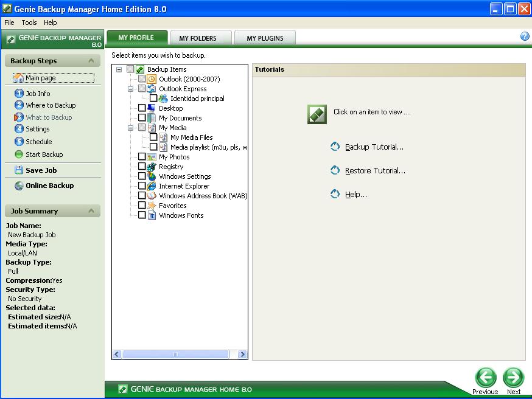This screenshot has height=399, width=532.
Task: Check the Favorites checkbox
Action: tap(142, 205)
